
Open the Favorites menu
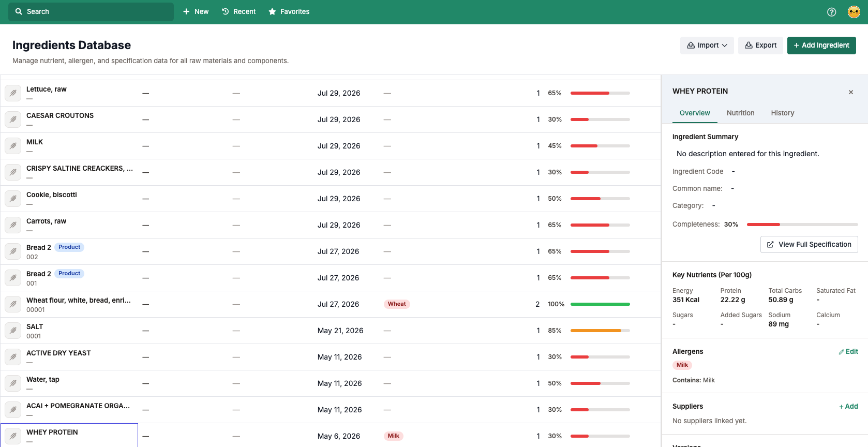pyautogui.click(x=289, y=11)
